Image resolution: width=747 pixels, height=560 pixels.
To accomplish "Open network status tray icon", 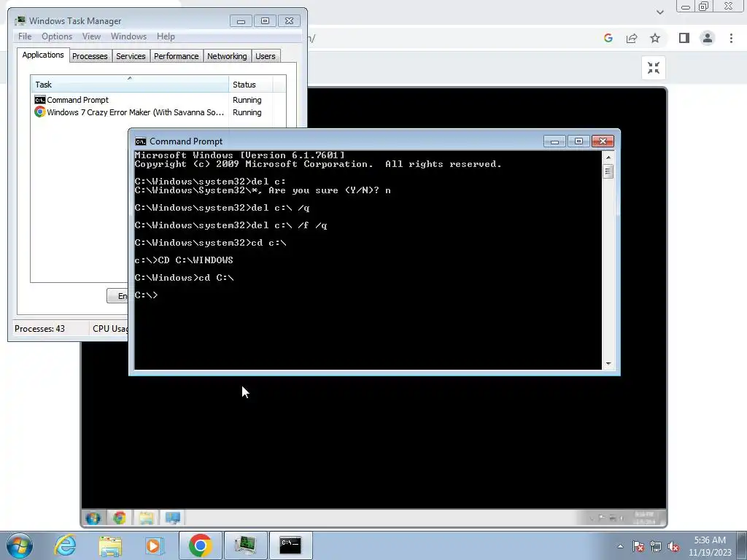I will [656, 546].
